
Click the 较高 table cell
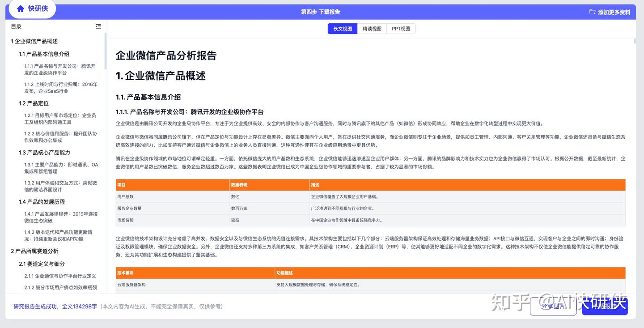(270, 220)
